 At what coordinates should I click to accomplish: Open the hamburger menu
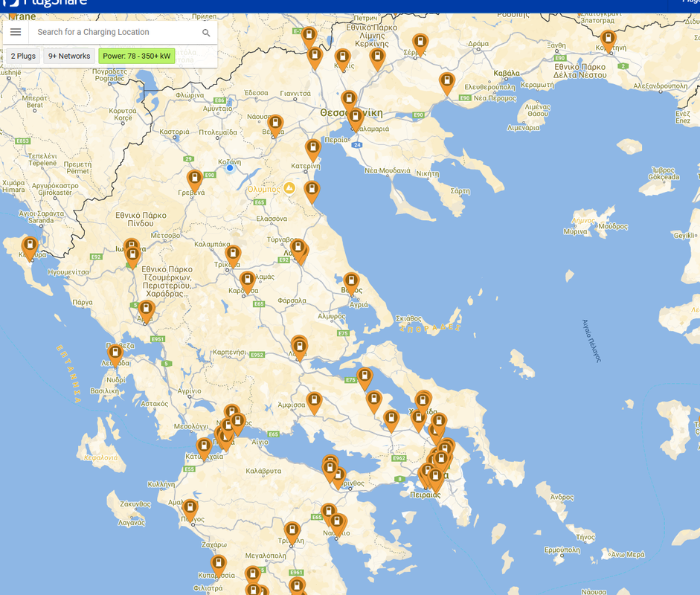[x=16, y=32]
